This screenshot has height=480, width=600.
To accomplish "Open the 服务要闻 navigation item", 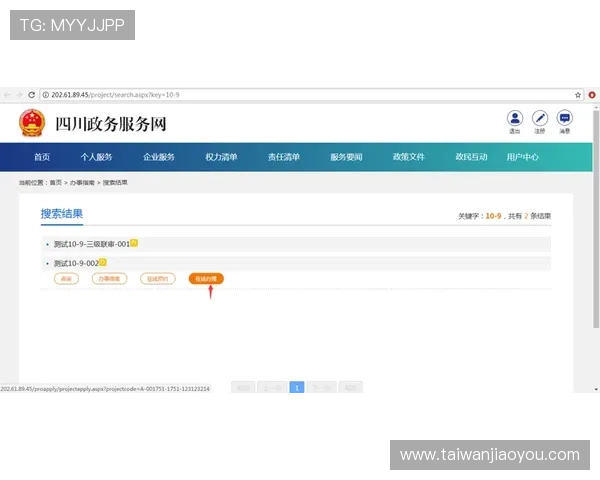I will 346,157.
